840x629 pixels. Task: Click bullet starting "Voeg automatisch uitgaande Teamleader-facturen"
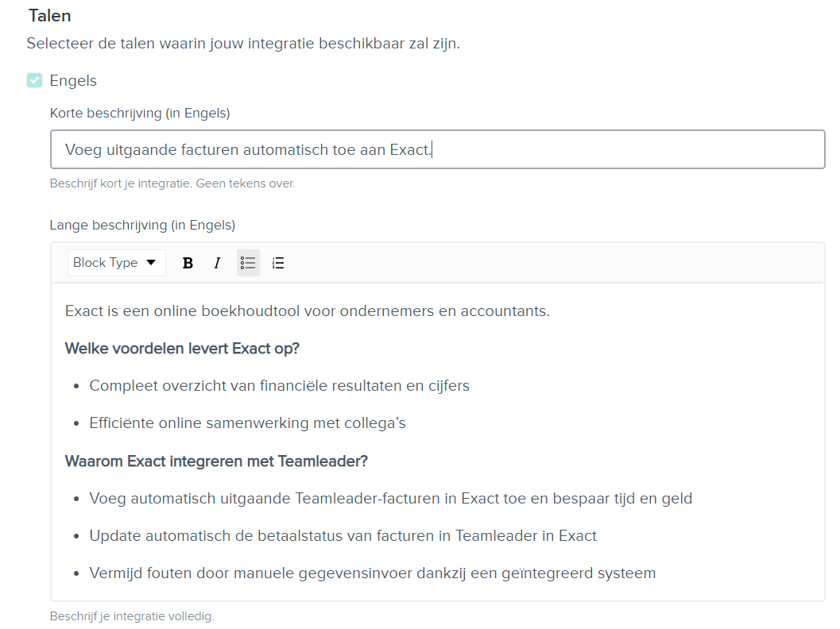pos(390,499)
